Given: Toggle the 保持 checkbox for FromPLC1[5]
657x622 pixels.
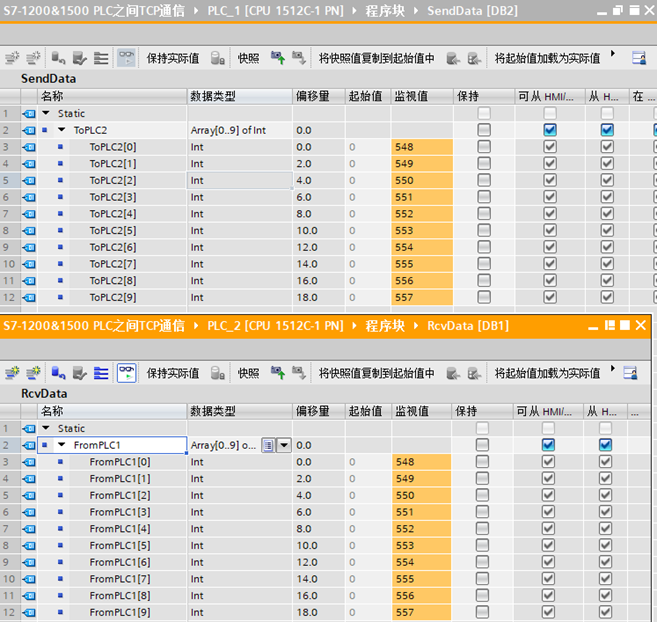Looking at the screenshot, I should [x=484, y=545].
